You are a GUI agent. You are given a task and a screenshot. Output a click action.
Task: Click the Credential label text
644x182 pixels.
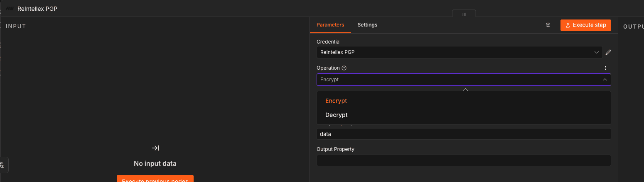point(329,42)
